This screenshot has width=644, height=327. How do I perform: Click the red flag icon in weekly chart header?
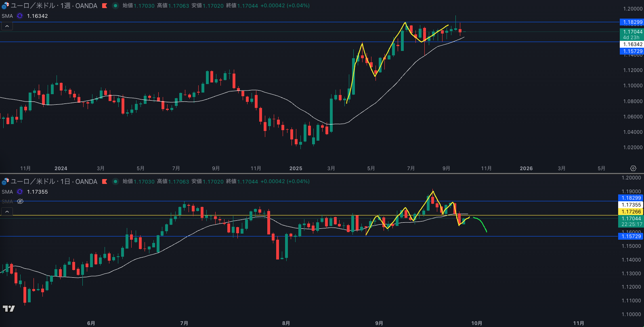(105, 6)
